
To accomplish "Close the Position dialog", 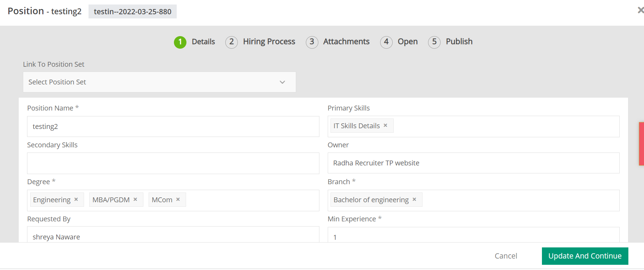I will tap(641, 10).
